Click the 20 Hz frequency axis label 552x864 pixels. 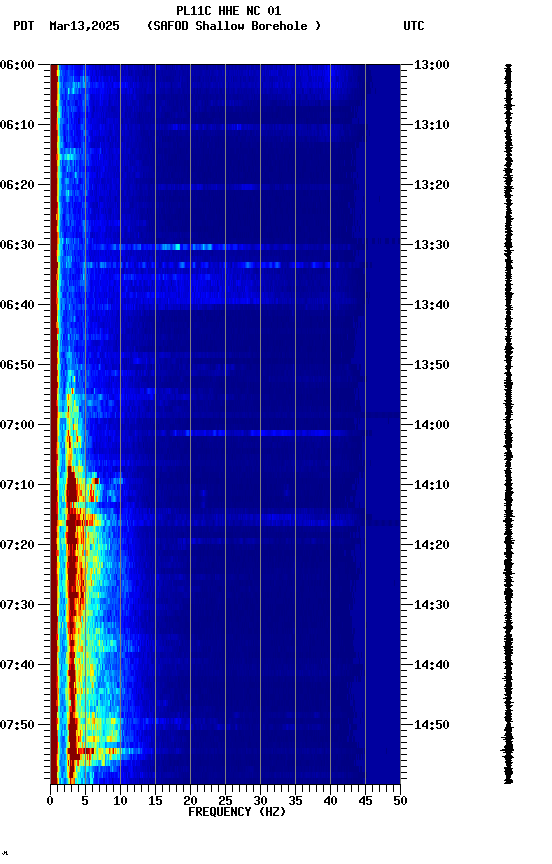pyautogui.click(x=190, y=801)
